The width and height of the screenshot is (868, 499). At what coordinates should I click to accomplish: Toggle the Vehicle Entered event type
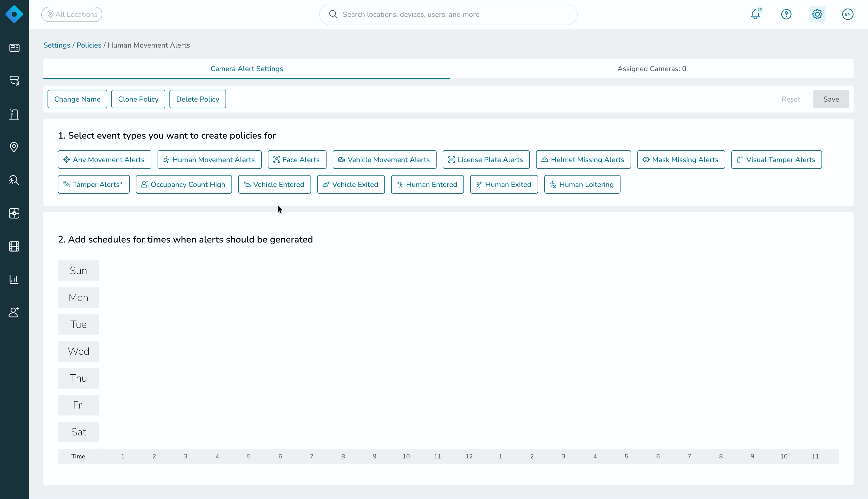pos(274,184)
